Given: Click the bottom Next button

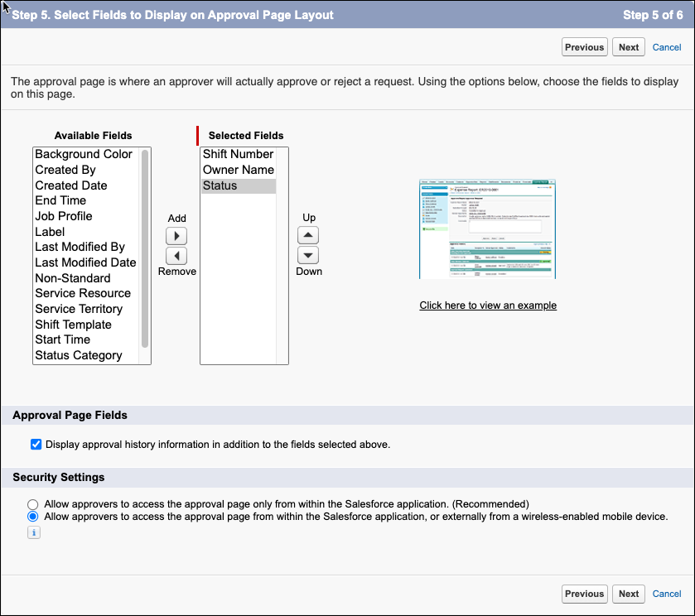Looking at the screenshot, I should click(x=629, y=594).
